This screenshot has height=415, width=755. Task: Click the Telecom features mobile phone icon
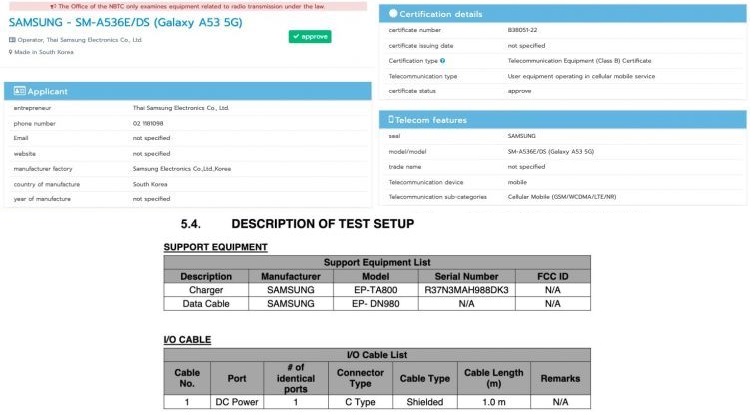pyautogui.click(x=391, y=120)
